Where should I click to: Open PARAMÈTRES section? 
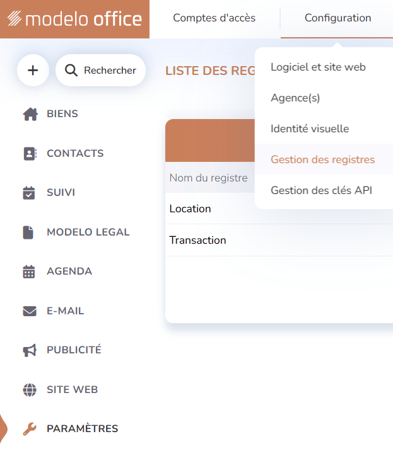[82, 429]
